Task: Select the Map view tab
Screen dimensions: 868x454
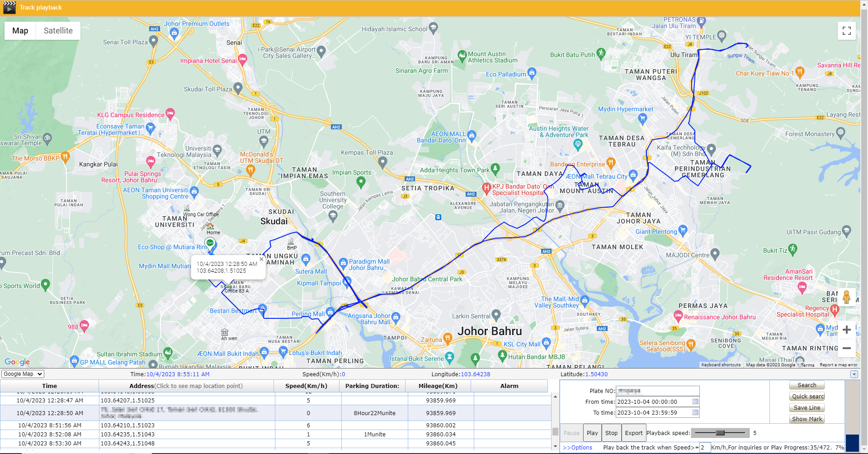Action: pyautogui.click(x=20, y=31)
